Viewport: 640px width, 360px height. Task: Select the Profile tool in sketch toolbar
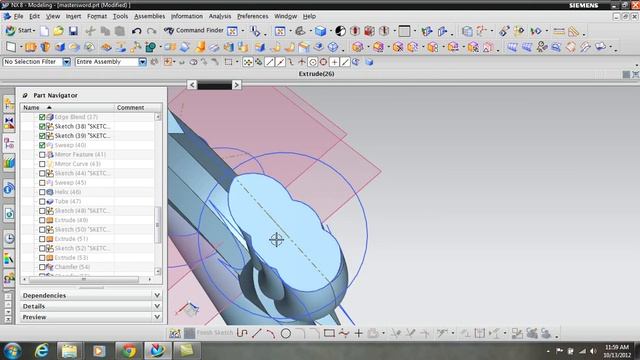[242, 333]
